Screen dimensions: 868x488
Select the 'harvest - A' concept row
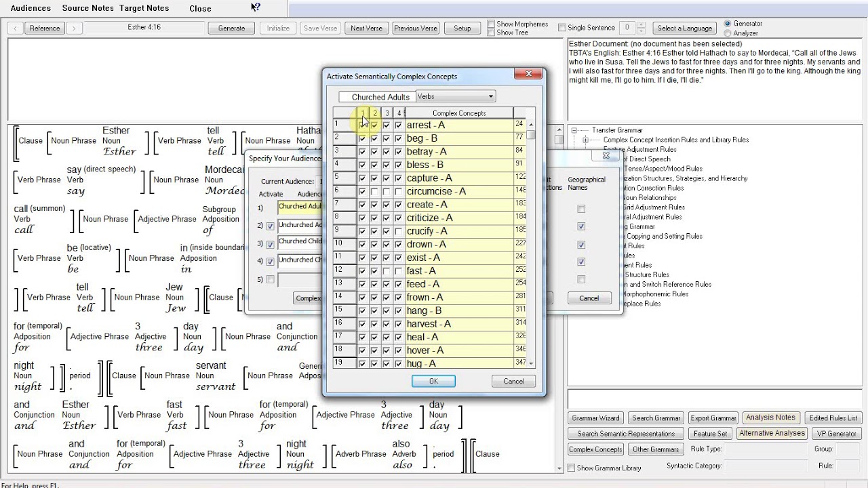pos(459,324)
